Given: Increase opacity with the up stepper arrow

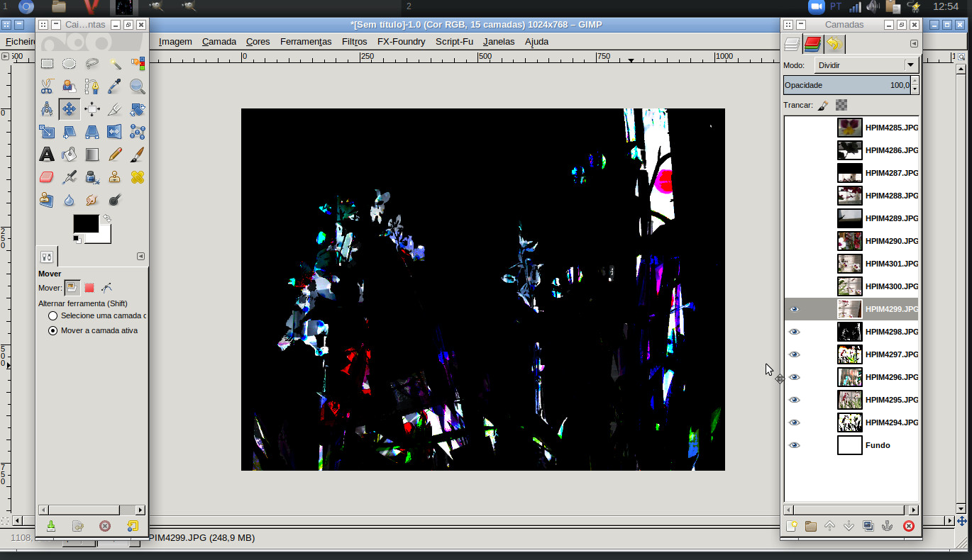Looking at the screenshot, I should 915,82.
